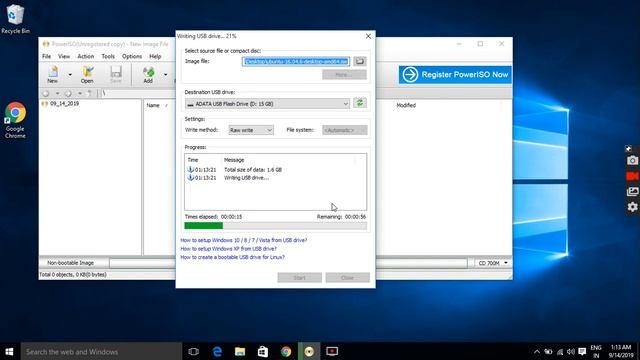This screenshot has width=640, height=360.
Task: Open the Options menu in PowerISO
Action: 132,56
